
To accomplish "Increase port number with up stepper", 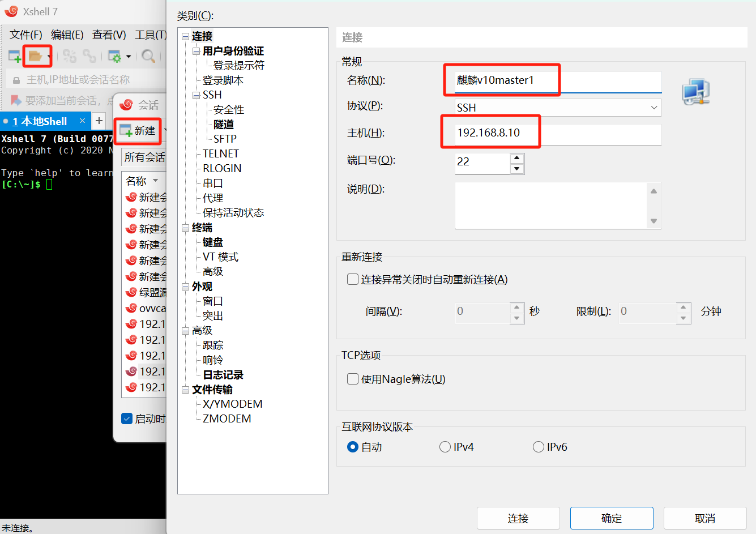I will [x=516, y=158].
